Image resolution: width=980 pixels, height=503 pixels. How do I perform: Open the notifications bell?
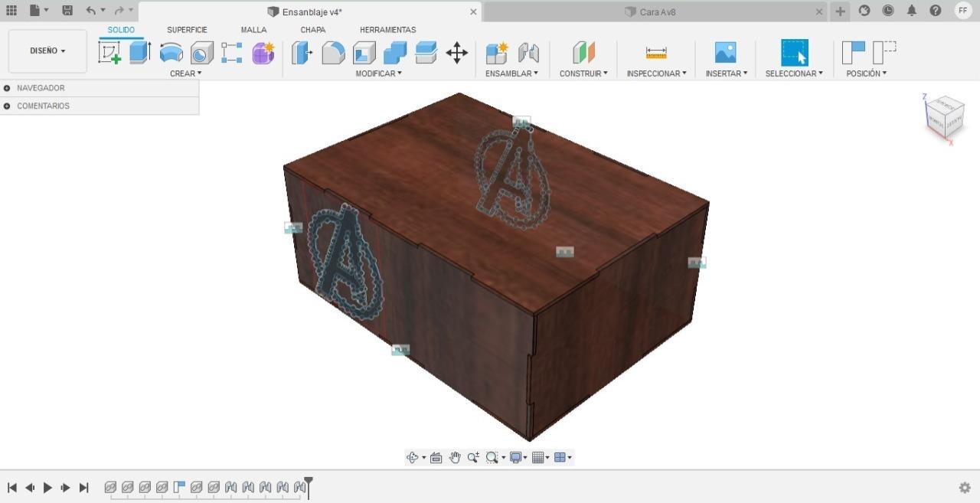tap(912, 11)
